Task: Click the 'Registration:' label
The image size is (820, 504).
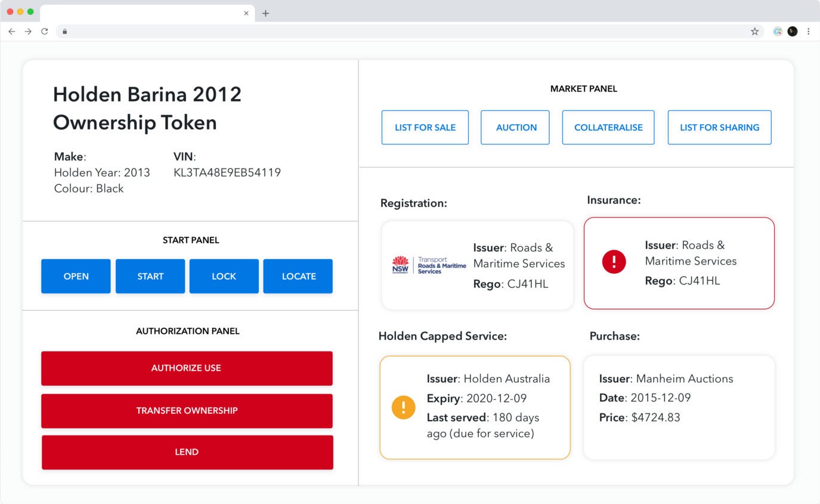Action: (414, 203)
